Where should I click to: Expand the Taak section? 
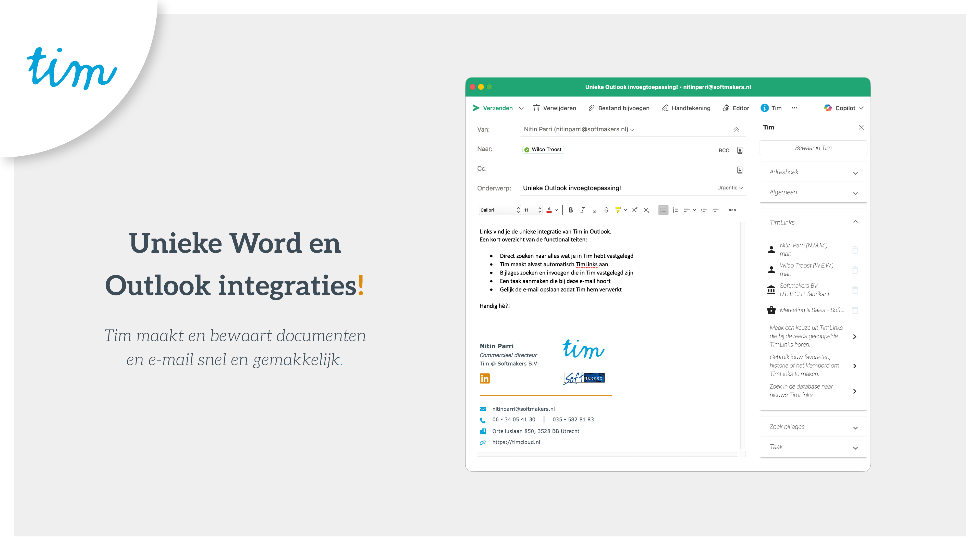(813, 447)
